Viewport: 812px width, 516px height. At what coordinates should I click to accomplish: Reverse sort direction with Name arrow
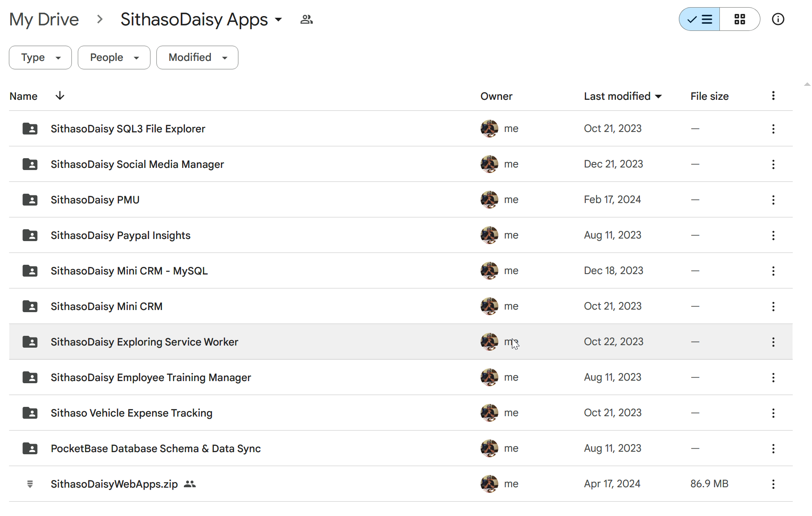pyautogui.click(x=60, y=96)
